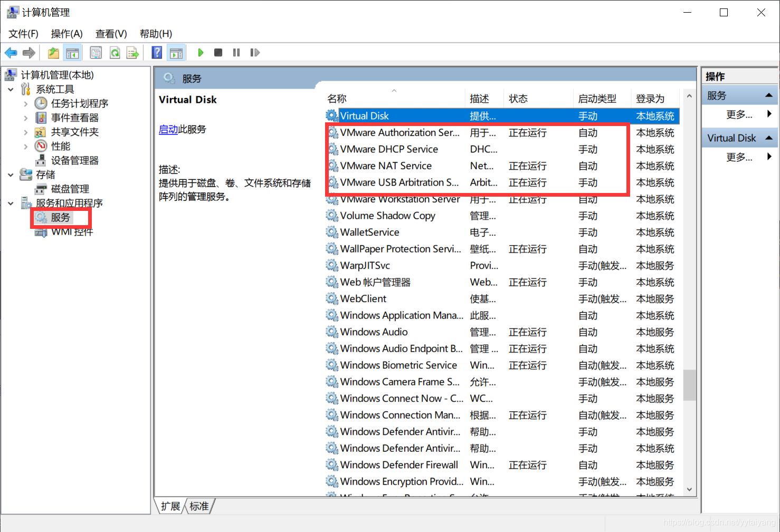
Task: Click the Restart service button
Action: click(x=255, y=53)
